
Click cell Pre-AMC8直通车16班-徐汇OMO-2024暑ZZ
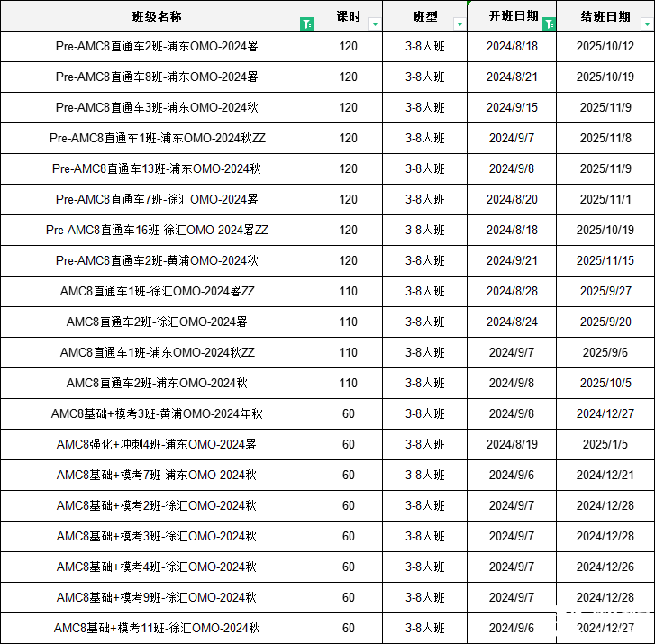coord(157,230)
